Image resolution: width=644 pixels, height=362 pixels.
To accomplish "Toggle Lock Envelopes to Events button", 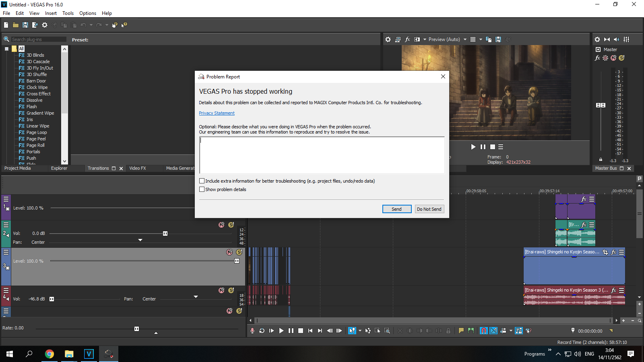I will tap(519, 331).
